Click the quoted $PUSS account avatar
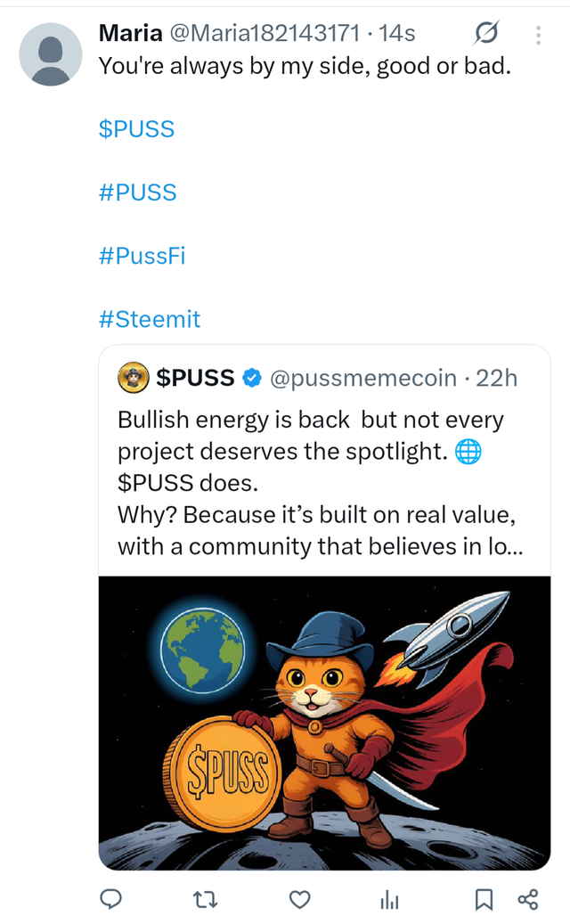 coord(133,378)
